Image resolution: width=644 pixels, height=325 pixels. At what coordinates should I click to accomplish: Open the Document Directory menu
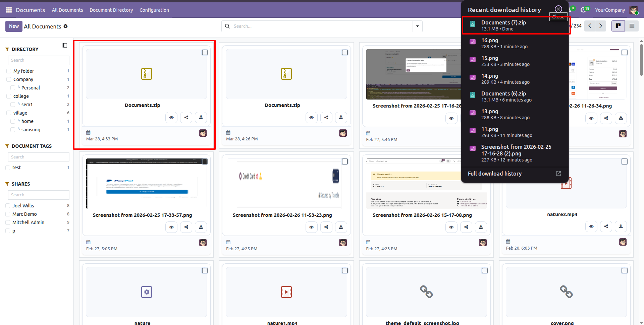[x=111, y=10]
